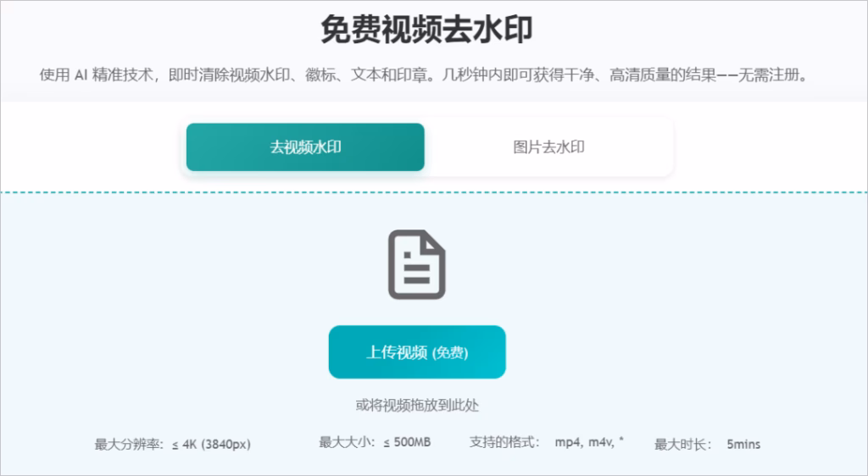The image size is (868, 476).
Task: Click the mp4, m4v, * formats value
Action: pos(589,442)
